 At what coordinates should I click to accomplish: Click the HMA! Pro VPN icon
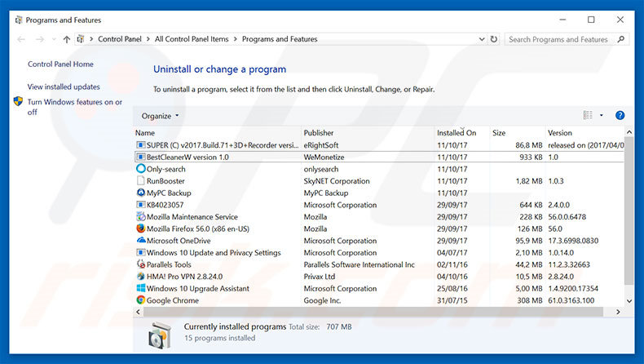pyautogui.click(x=140, y=276)
